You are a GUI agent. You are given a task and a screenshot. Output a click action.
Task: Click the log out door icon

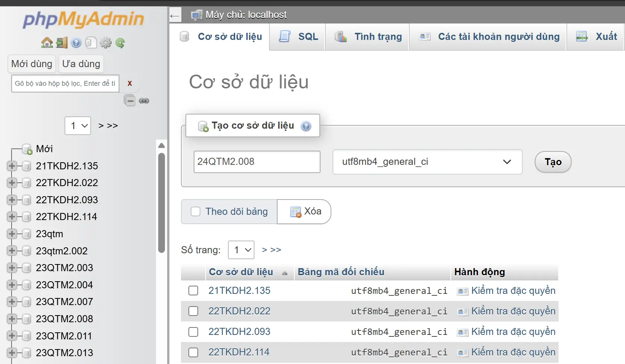tap(62, 43)
